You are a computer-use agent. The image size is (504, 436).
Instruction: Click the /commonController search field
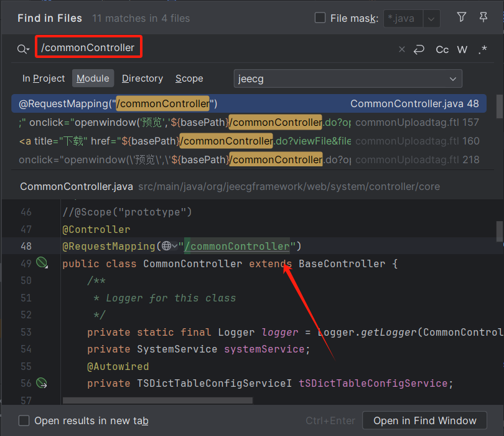tap(89, 47)
